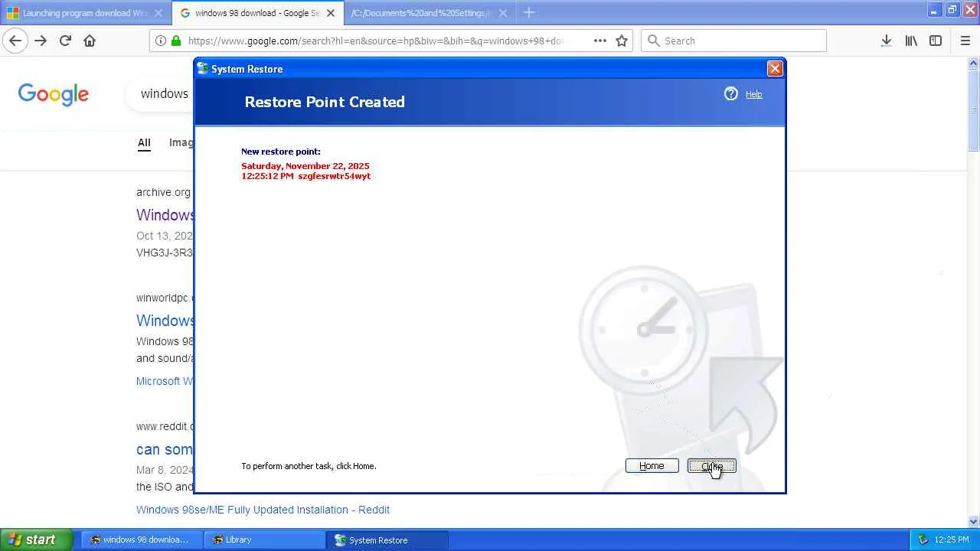Image resolution: width=980 pixels, height=551 pixels.
Task: Bookmark this page with the star icon
Action: tap(622, 41)
